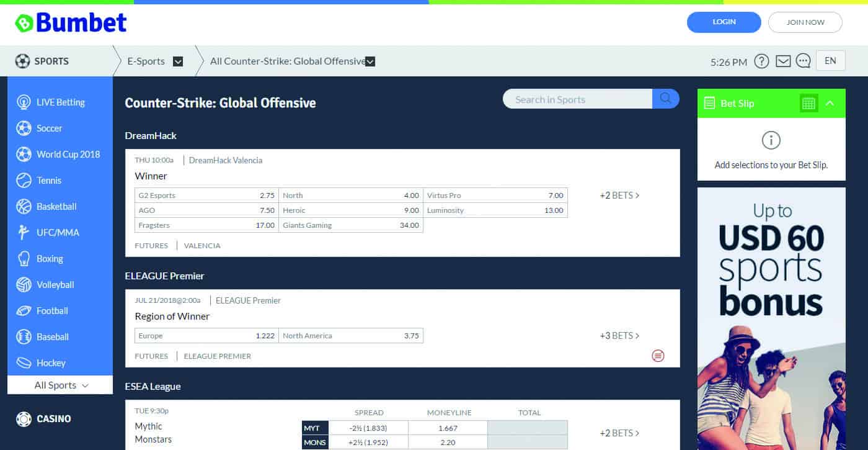Click FUTURES tag under DreamHack Valencia
Screen dimensions: 868x450
[x=151, y=246]
